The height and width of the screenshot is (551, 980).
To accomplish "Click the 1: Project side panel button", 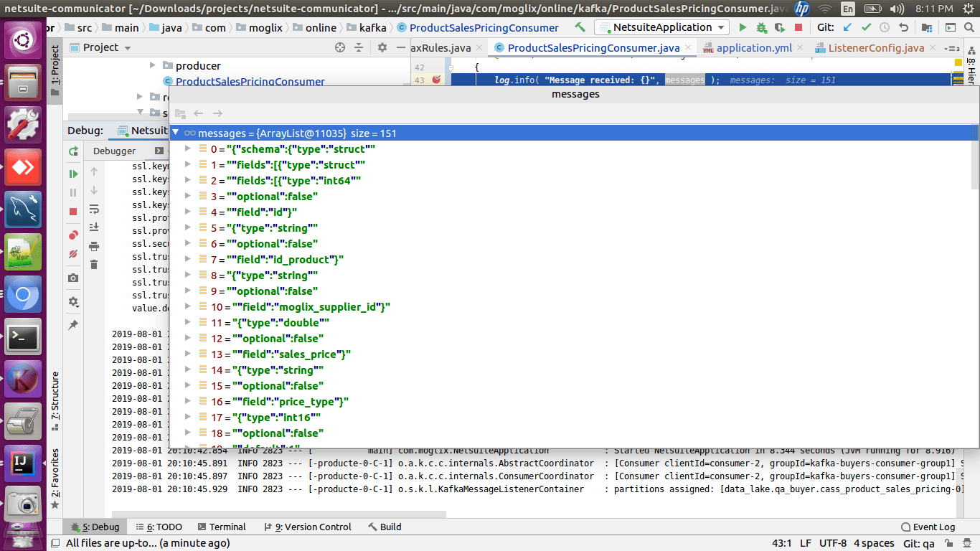I will coord(55,72).
